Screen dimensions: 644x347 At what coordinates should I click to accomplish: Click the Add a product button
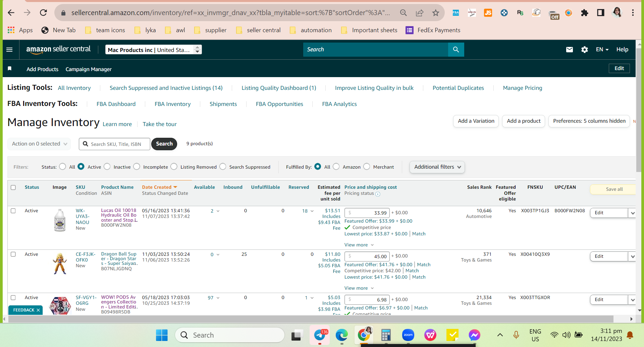point(524,121)
